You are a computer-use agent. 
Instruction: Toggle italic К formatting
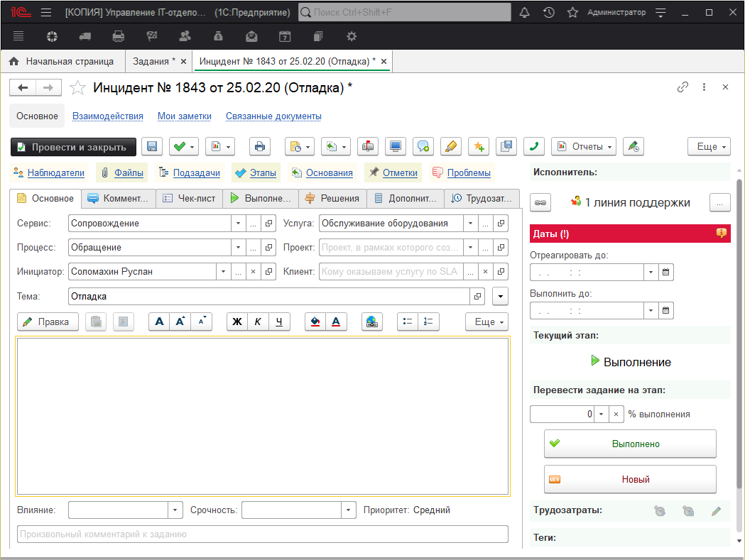click(258, 322)
